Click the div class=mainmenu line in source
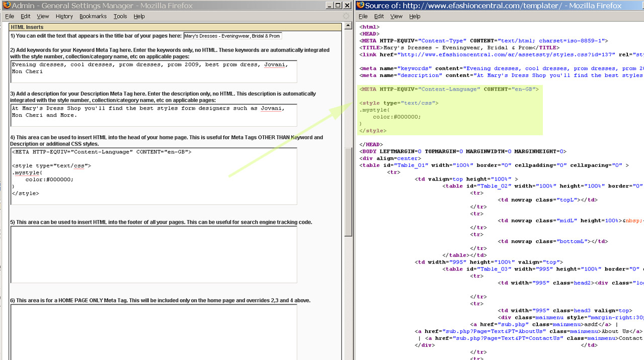Image resolution: width=644 pixels, height=360 pixels. [x=571, y=317]
